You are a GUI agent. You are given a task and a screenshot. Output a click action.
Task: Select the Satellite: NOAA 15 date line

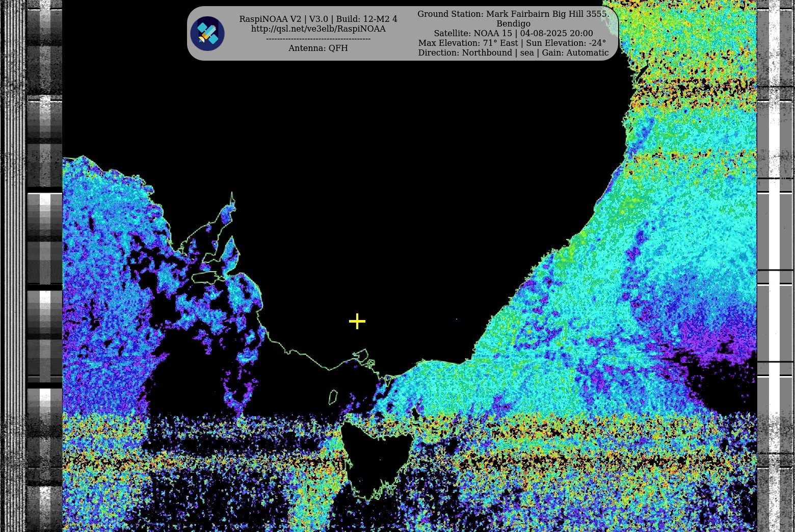513,34
